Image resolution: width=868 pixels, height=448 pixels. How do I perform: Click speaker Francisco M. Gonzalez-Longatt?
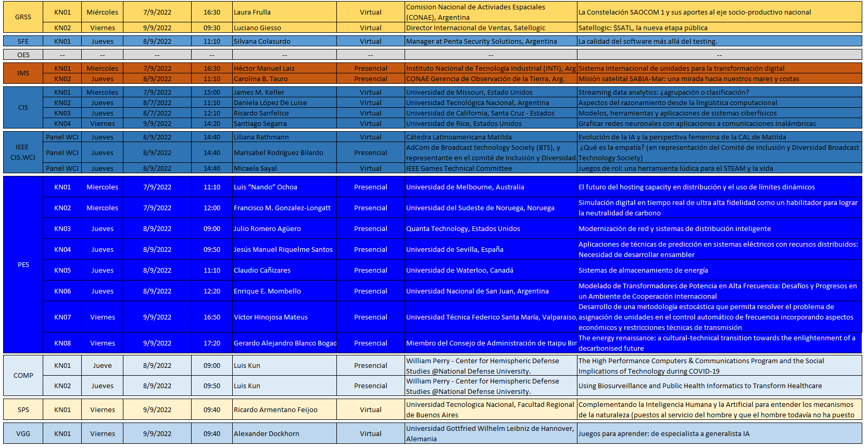click(282, 208)
